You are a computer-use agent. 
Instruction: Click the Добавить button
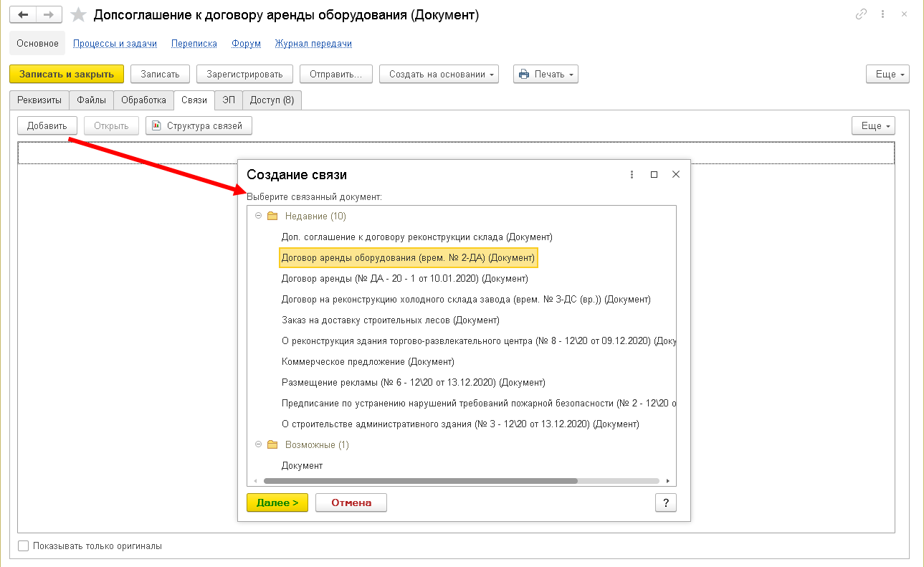coord(47,125)
